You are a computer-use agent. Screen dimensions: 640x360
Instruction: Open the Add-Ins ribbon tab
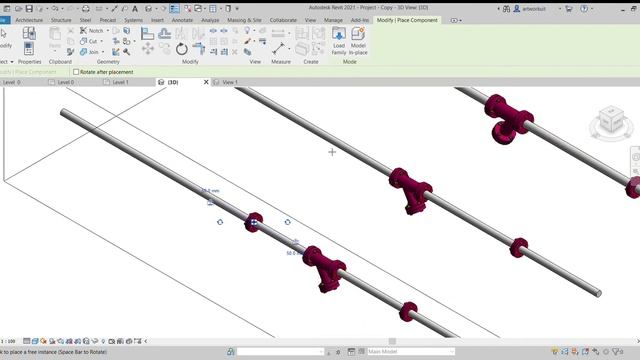[360, 20]
